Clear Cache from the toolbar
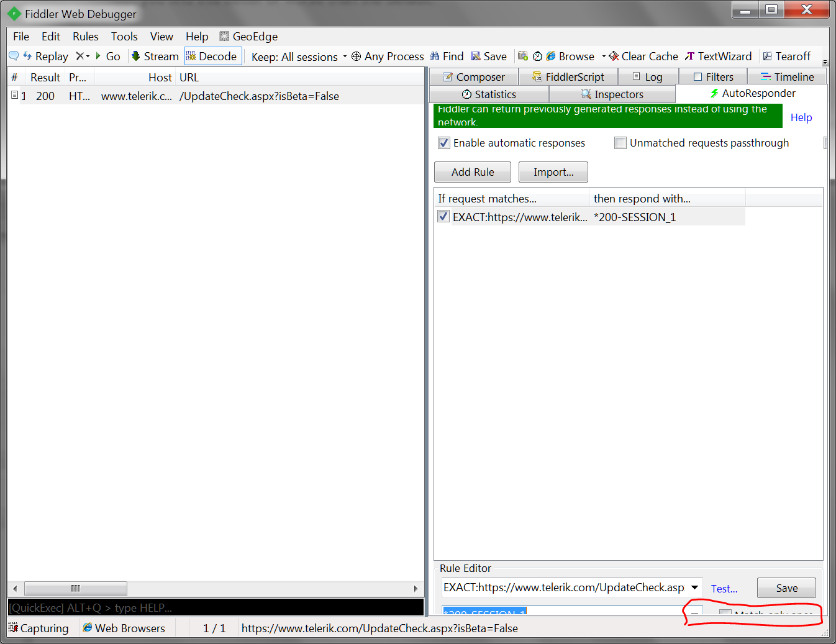836x644 pixels. (643, 56)
